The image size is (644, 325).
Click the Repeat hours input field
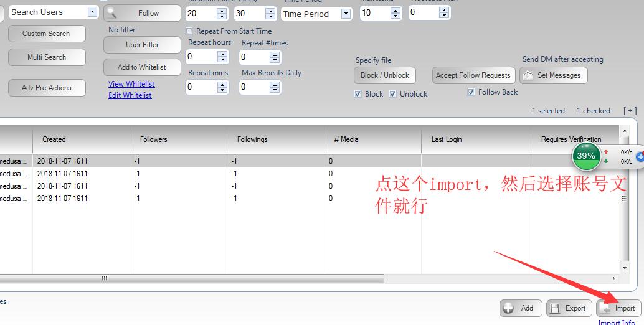tap(202, 57)
